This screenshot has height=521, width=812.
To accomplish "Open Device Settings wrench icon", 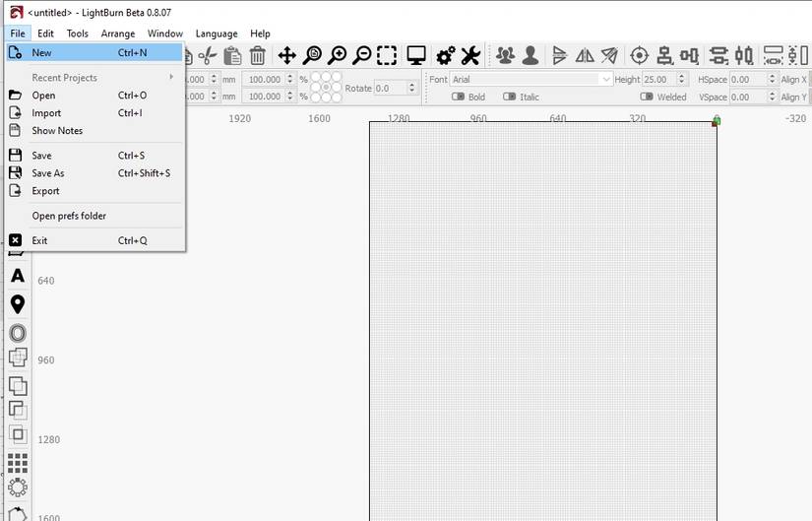I will click(x=470, y=55).
